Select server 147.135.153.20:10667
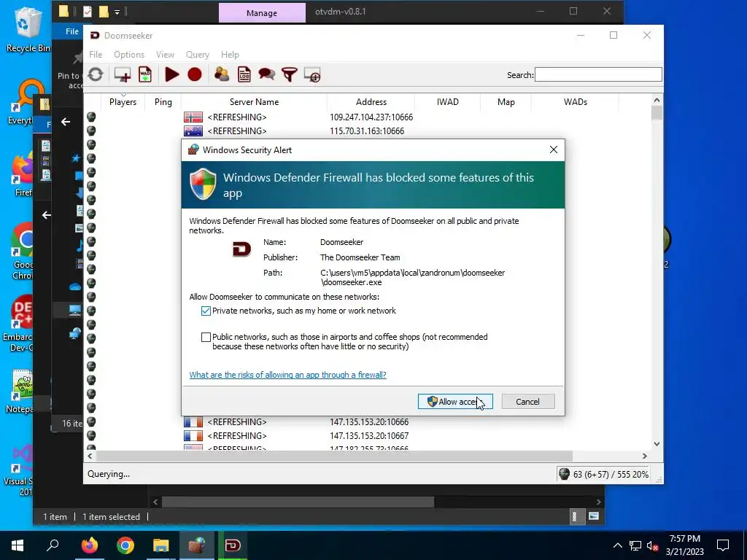Viewport: 747px width, 560px height. (x=368, y=436)
